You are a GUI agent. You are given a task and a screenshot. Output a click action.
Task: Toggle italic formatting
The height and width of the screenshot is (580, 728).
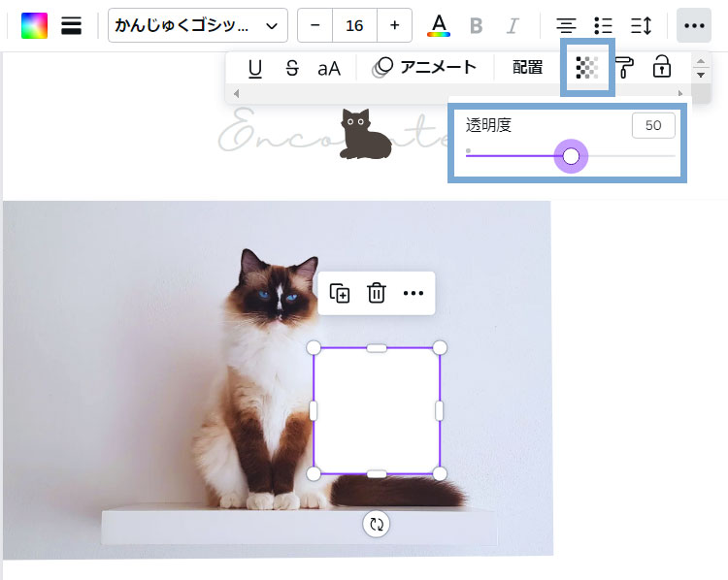pyautogui.click(x=513, y=26)
